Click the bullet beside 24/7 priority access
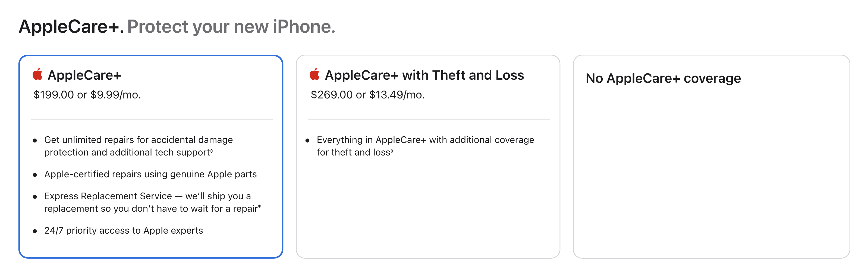This screenshot has height=272, width=868. (x=35, y=231)
